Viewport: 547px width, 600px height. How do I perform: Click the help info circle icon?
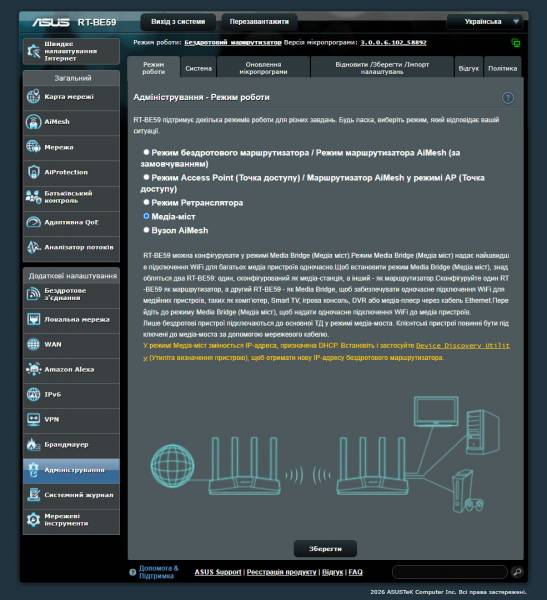click(x=508, y=98)
